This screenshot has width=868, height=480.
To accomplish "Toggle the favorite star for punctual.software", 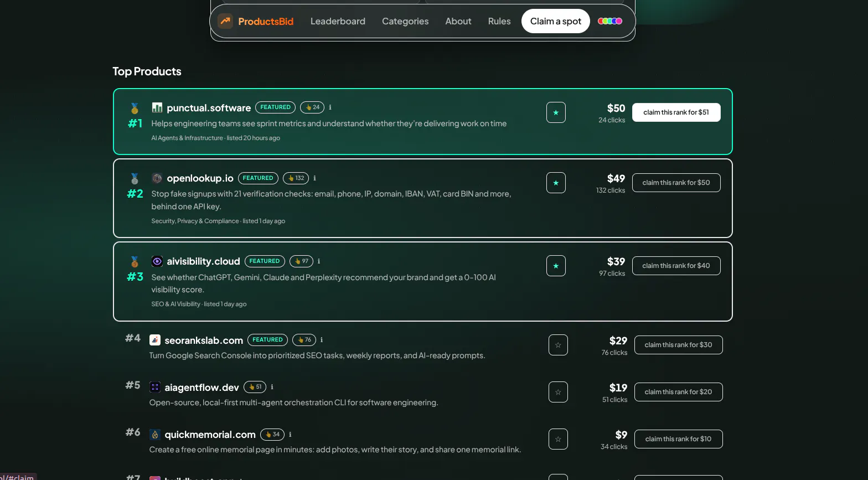I will tap(556, 112).
